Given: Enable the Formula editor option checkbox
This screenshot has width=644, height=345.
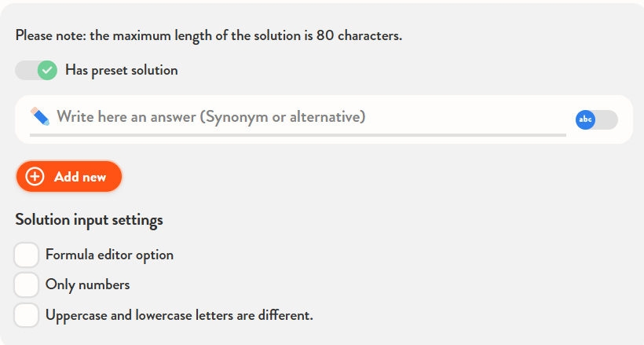Looking at the screenshot, I should 27,255.
